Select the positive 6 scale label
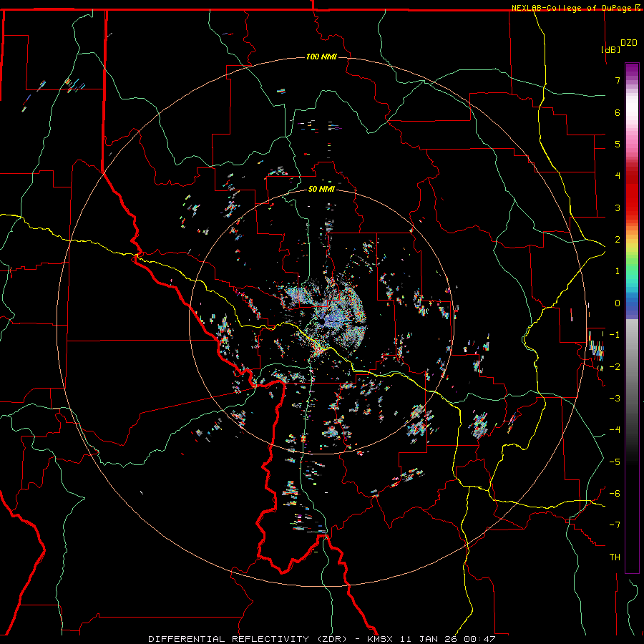644x644 pixels. [618, 112]
